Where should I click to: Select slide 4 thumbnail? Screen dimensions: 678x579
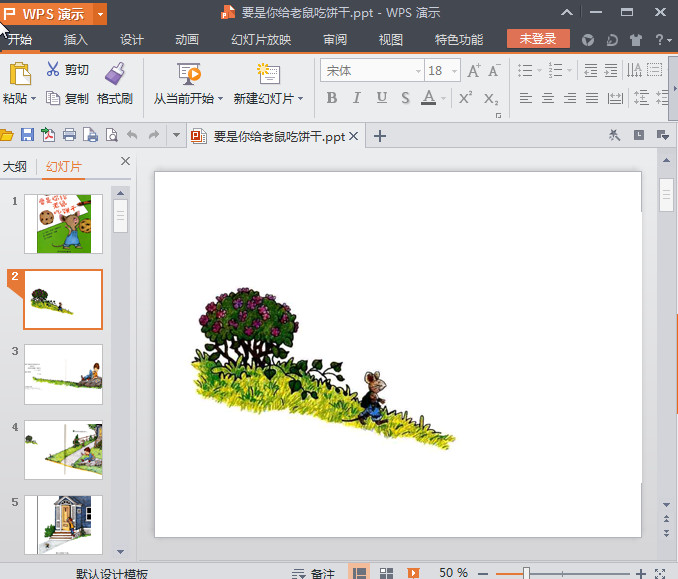click(x=63, y=450)
